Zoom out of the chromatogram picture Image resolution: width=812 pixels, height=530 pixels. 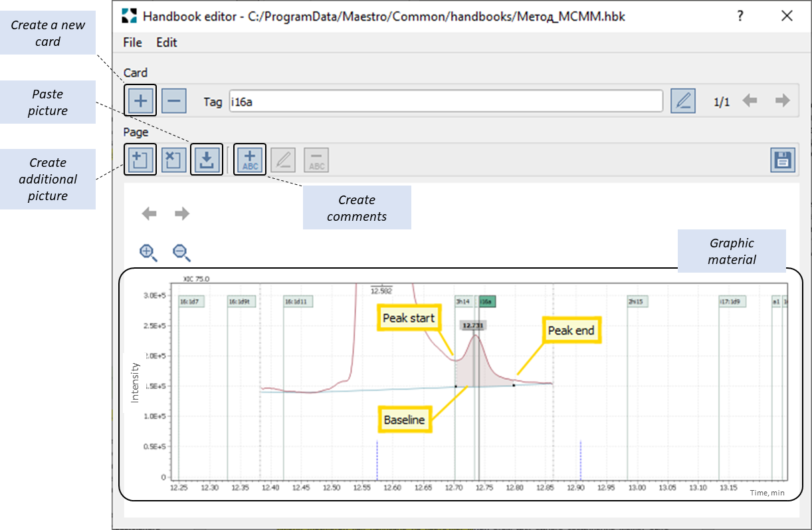click(x=181, y=253)
